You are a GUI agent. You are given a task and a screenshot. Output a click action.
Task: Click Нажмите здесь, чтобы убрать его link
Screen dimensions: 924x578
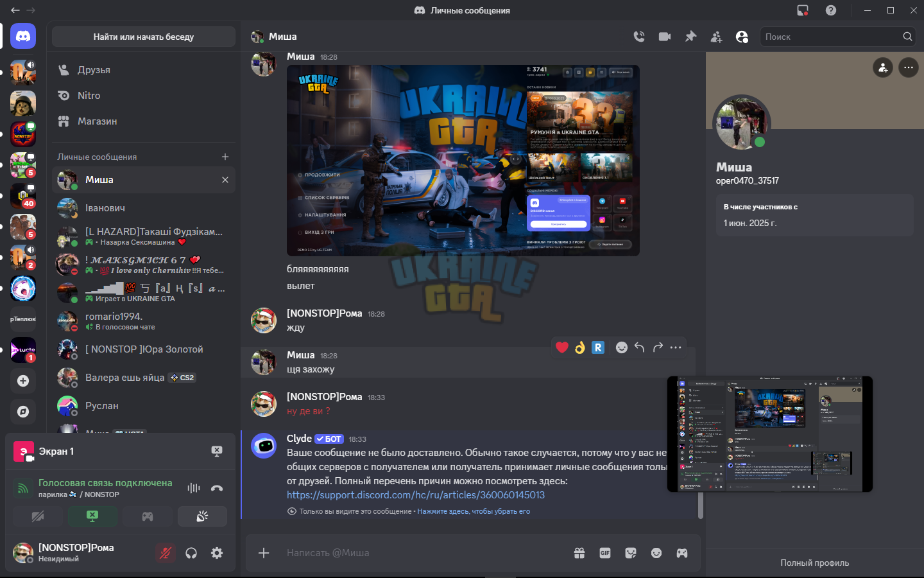tap(474, 511)
